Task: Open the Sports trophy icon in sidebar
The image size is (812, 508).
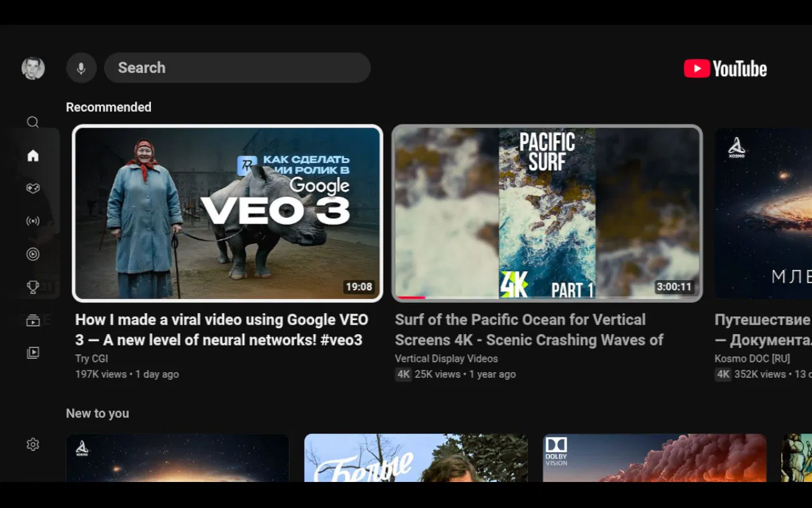Action: (x=33, y=288)
